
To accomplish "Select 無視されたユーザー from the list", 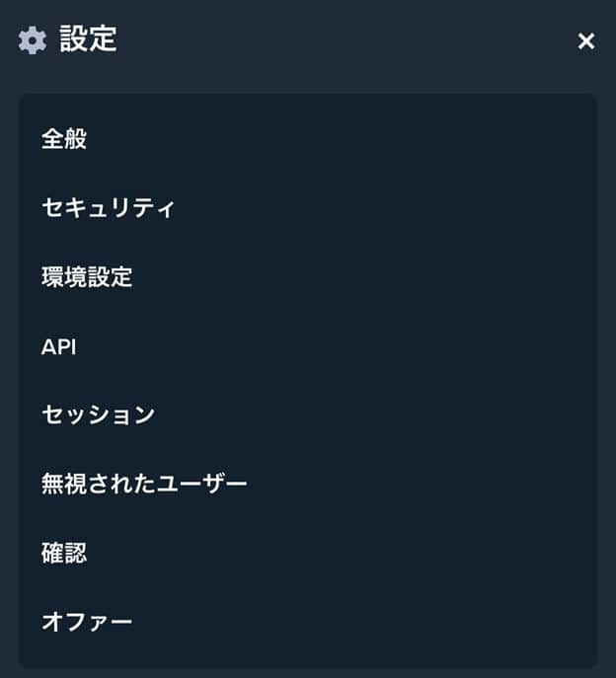I will coord(144,484).
